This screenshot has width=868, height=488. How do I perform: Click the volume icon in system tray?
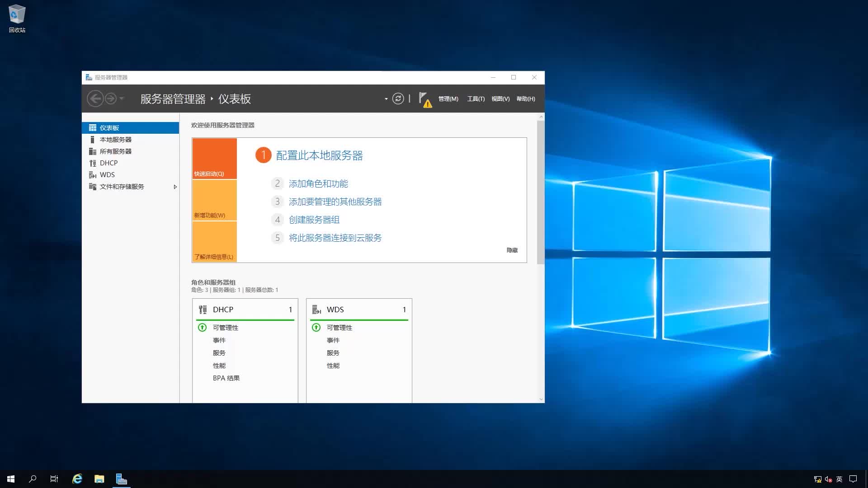click(829, 479)
